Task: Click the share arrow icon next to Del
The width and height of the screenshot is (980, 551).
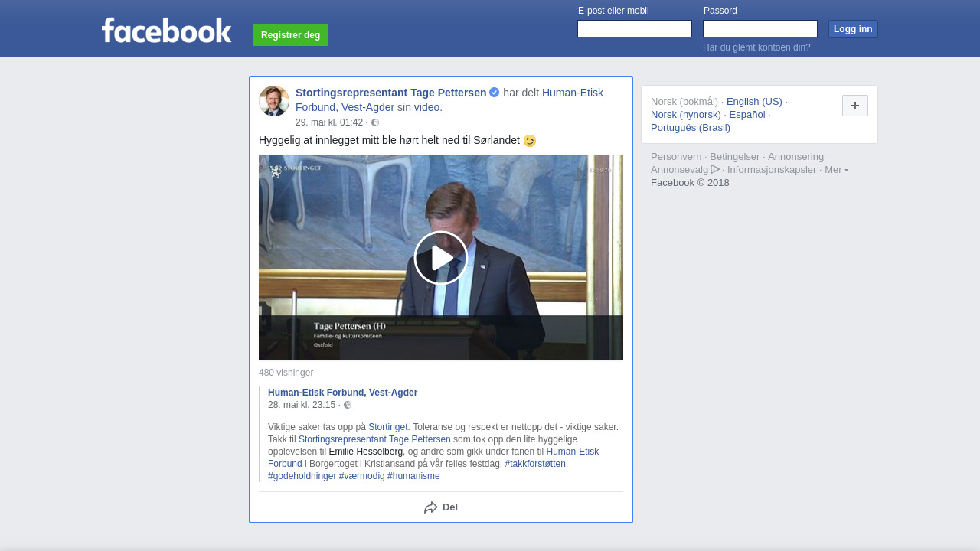Action: pos(431,507)
